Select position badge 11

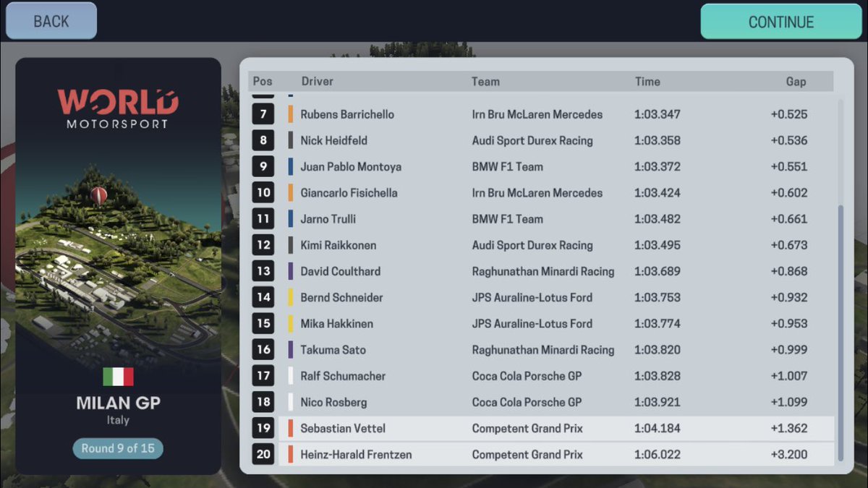click(x=263, y=219)
